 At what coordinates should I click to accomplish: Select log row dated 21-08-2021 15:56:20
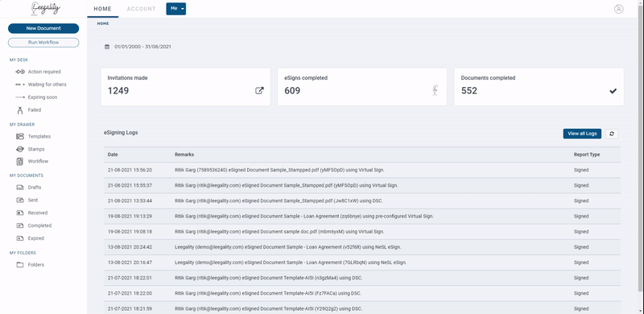pyautogui.click(x=362, y=170)
